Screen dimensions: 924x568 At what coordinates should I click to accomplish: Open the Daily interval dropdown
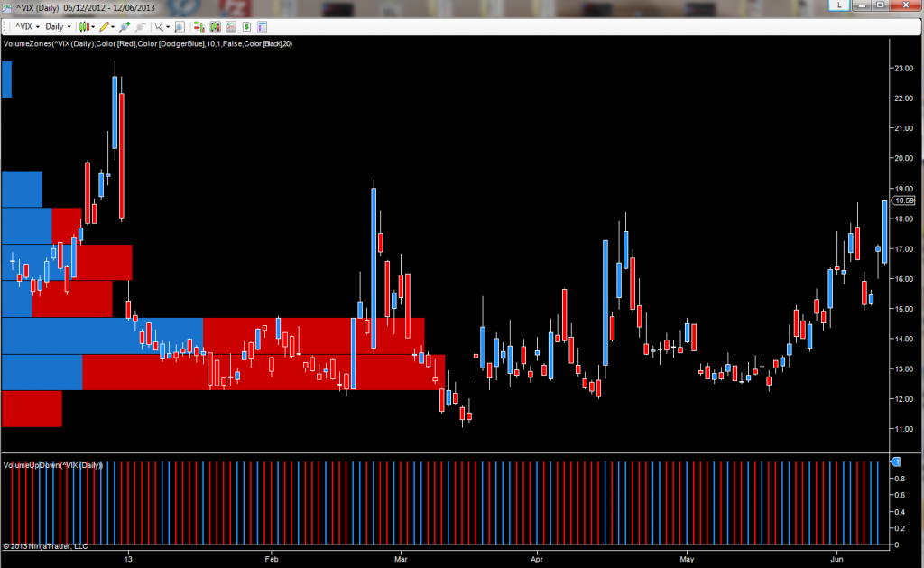point(69,26)
